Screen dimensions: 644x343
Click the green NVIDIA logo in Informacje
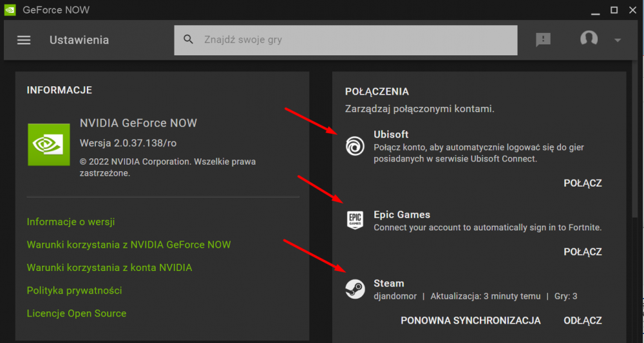pos(49,144)
